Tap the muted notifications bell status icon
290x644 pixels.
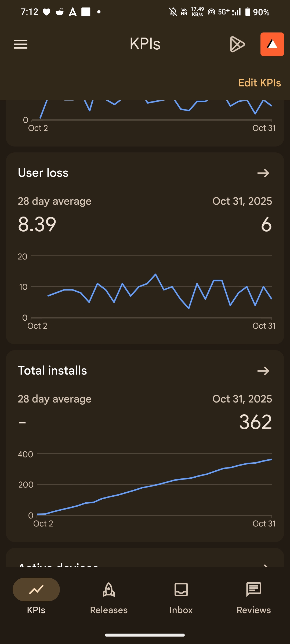click(173, 12)
